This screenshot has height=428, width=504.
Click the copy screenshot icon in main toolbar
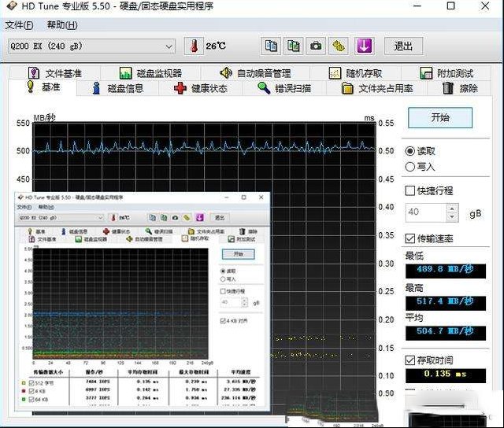293,46
